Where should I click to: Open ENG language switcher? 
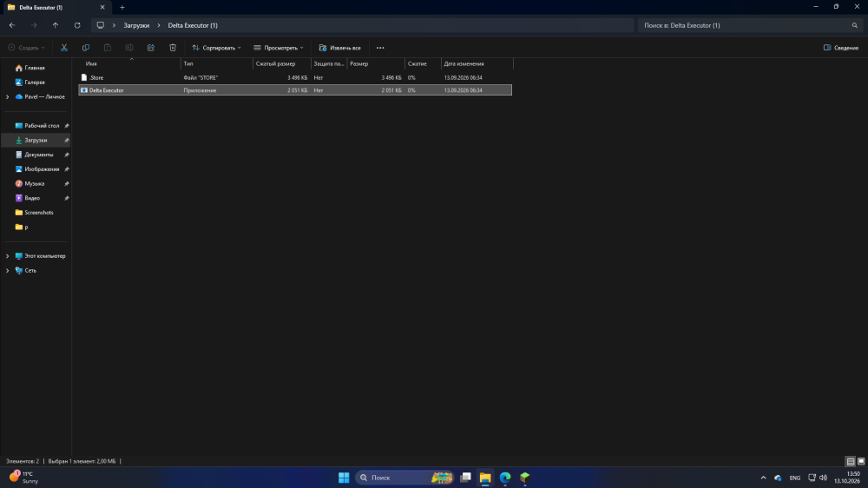point(795,478)
